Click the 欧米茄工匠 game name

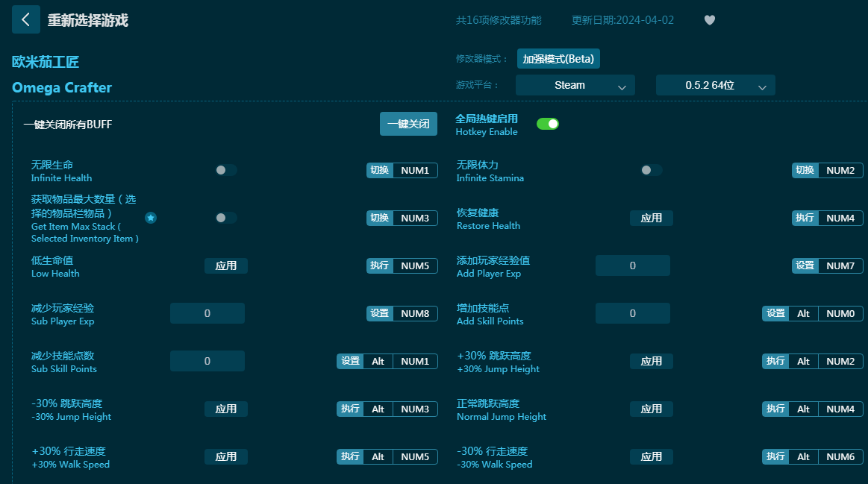[46, 62]
